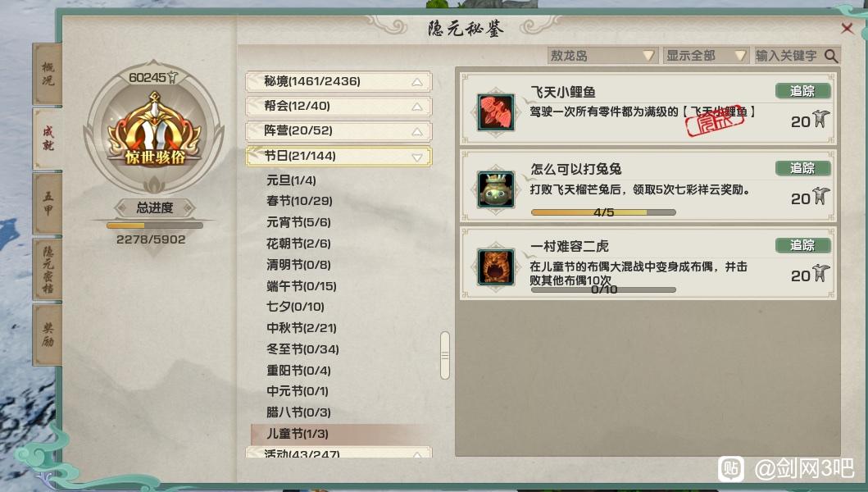This screenshot has width=868, height=492.
Task: Click the search magnifier icon
Action: pos(831,56)
